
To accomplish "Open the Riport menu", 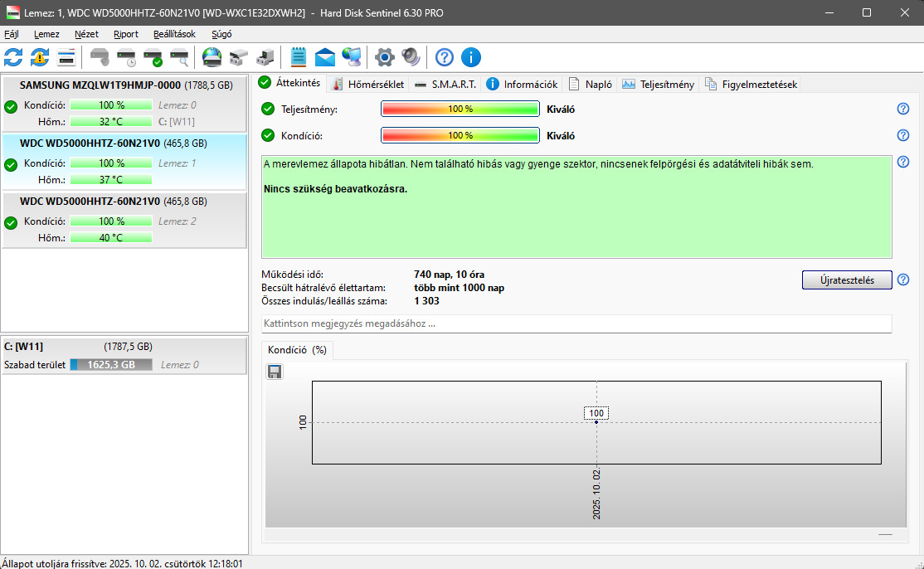I will [125, 34].
